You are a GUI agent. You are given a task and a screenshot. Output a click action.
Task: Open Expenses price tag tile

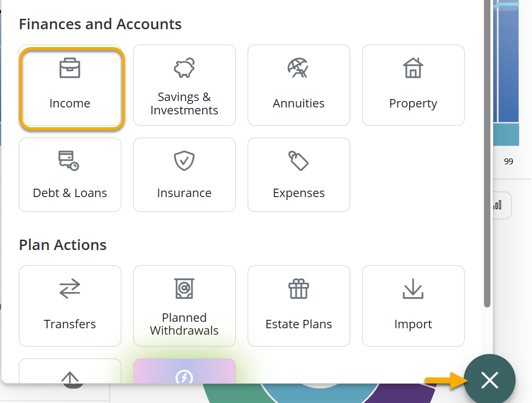point(299,175)
